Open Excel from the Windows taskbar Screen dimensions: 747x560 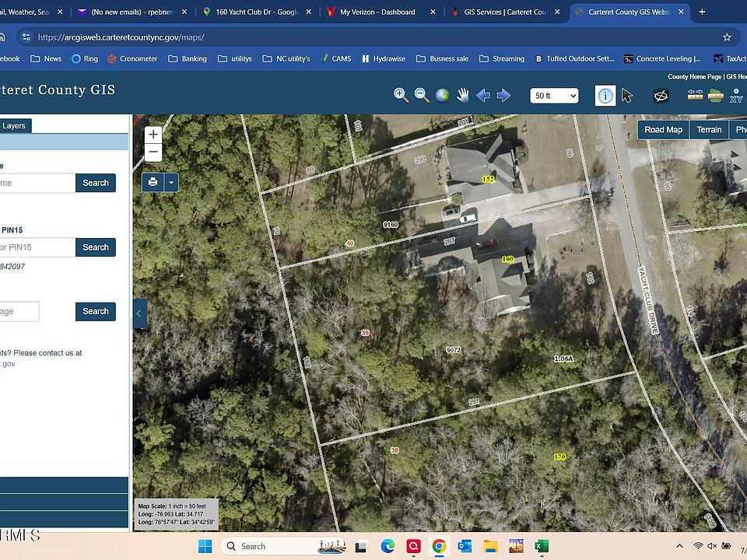pos(542,546)
